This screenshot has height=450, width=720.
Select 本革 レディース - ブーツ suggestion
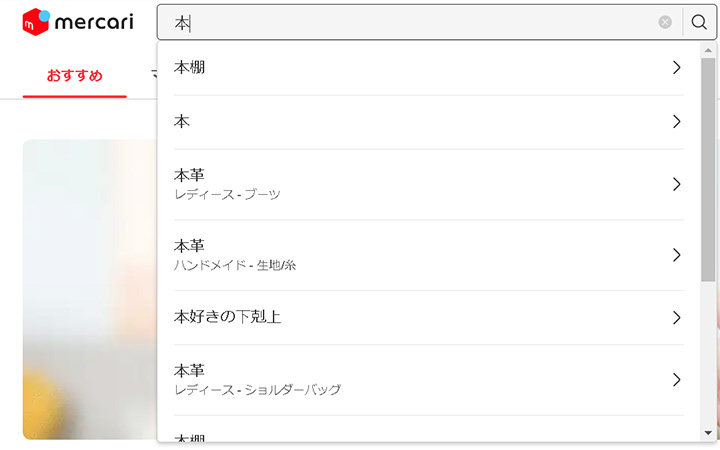click(x=227, y=185)
